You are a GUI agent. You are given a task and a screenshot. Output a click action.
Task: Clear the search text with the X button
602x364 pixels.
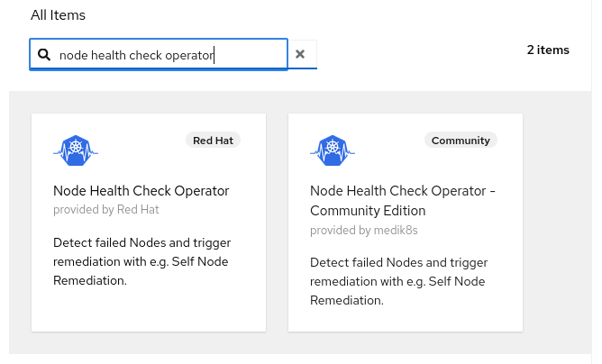(300, 54)
